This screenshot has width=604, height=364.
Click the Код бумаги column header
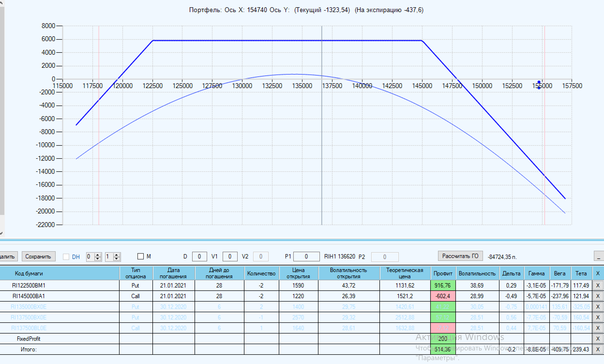click(x=29, y=273)
